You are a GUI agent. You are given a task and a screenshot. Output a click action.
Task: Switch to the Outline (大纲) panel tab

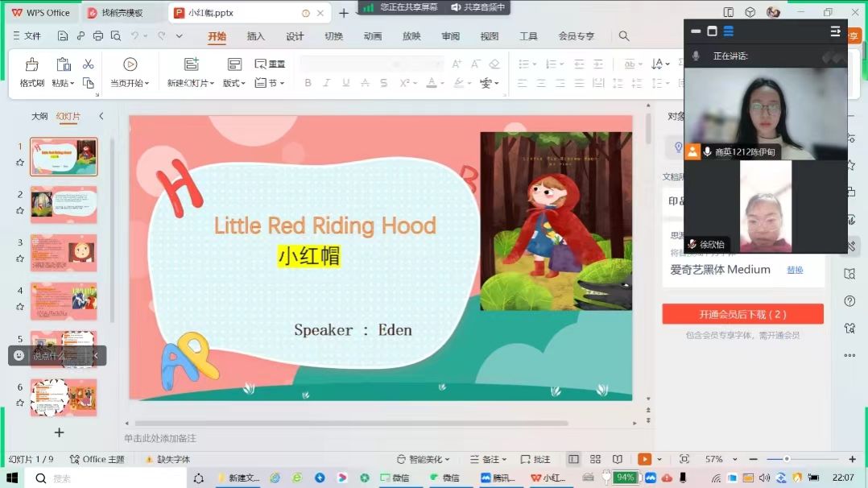click(x=39, y=116)
